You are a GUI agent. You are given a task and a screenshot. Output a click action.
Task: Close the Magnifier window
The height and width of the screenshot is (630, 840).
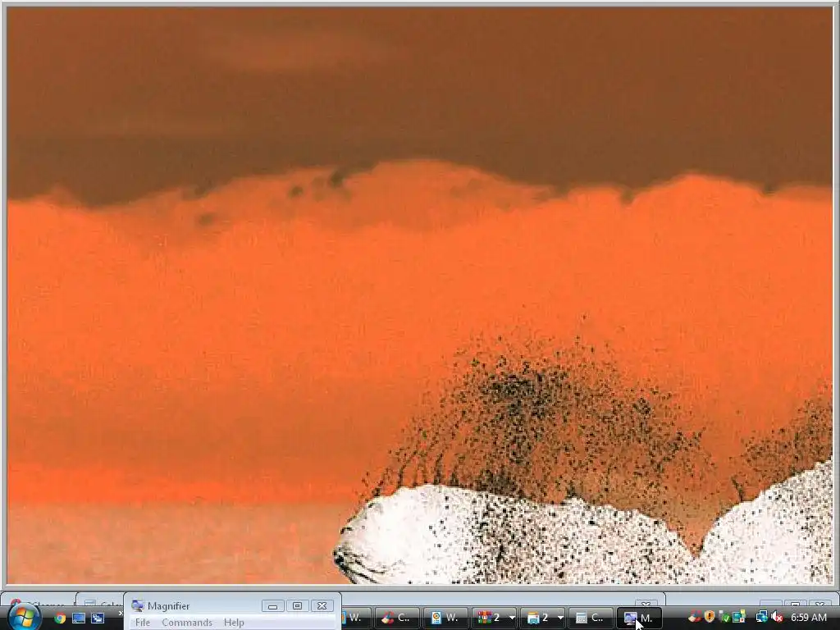point(322,606)
